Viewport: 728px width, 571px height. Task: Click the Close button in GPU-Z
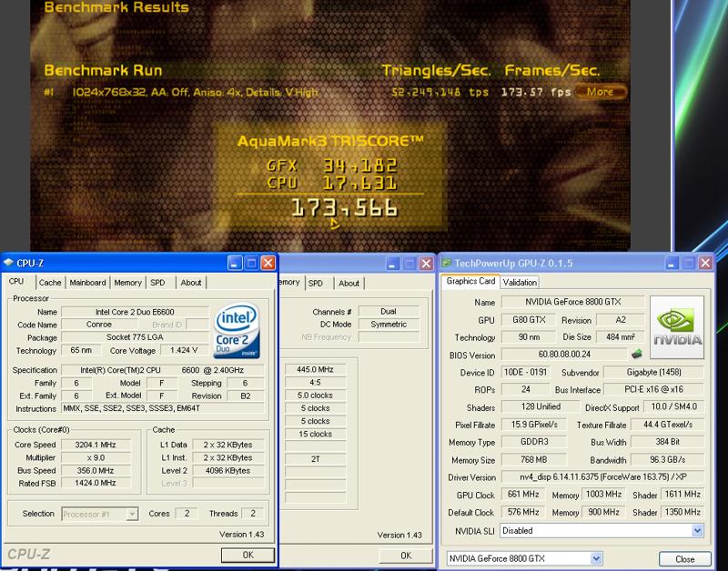point(685,559)
